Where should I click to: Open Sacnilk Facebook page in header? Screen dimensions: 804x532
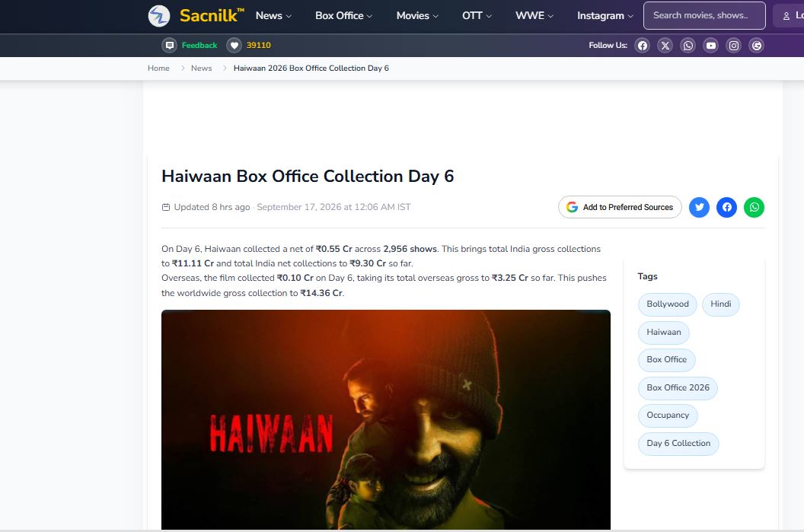(x=642, y=46)
